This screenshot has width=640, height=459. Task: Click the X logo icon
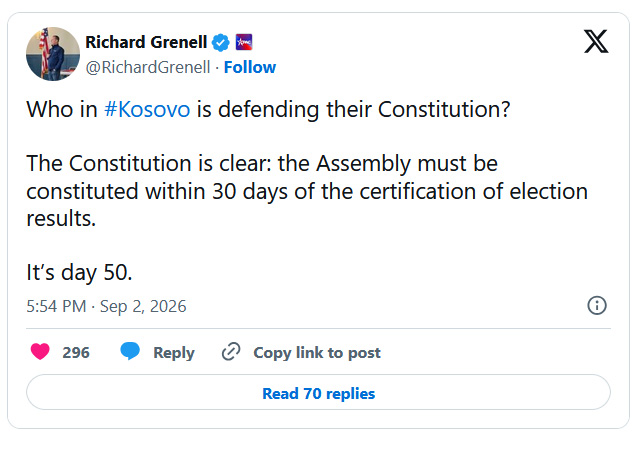(x=596, y=42)
